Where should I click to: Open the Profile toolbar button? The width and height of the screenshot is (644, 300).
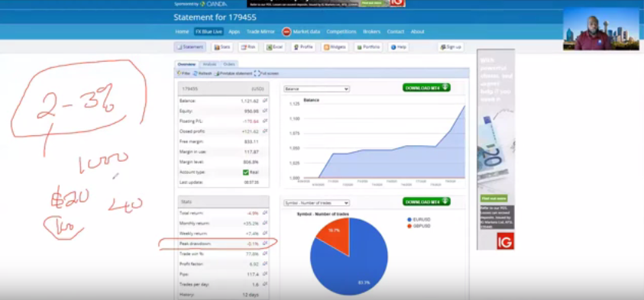[x=303, y=47]
